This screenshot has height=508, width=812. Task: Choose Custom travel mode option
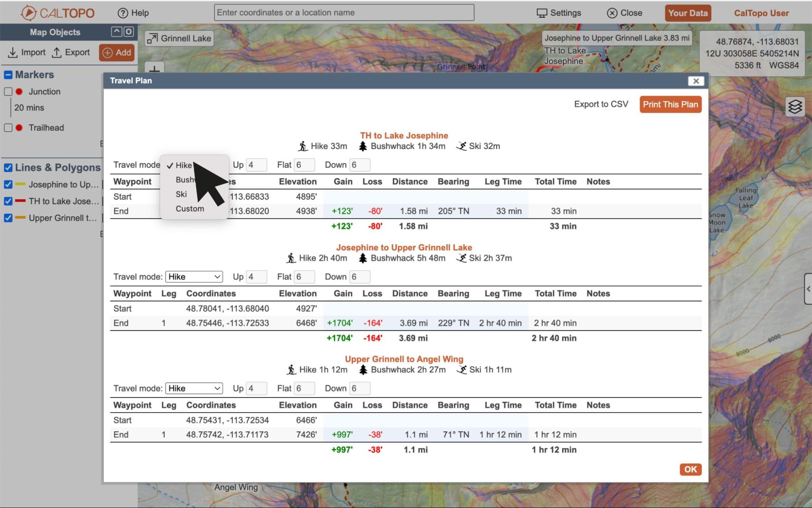pos(190,208)
